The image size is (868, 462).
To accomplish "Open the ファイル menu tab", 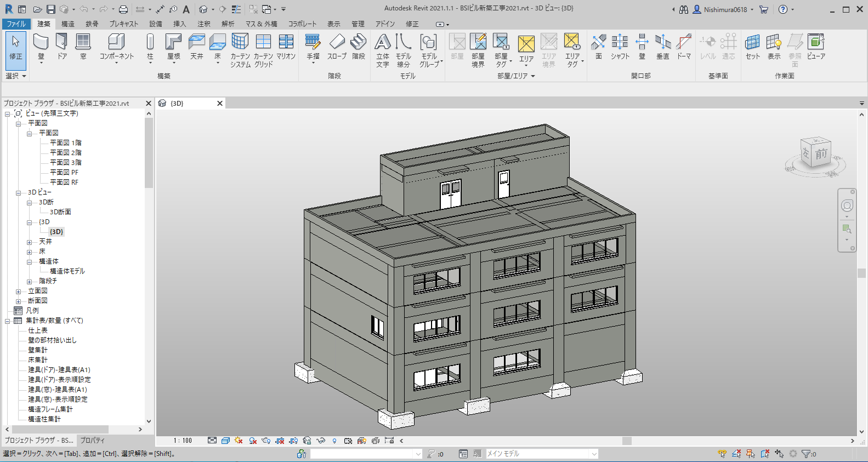I will click(16, 24).
